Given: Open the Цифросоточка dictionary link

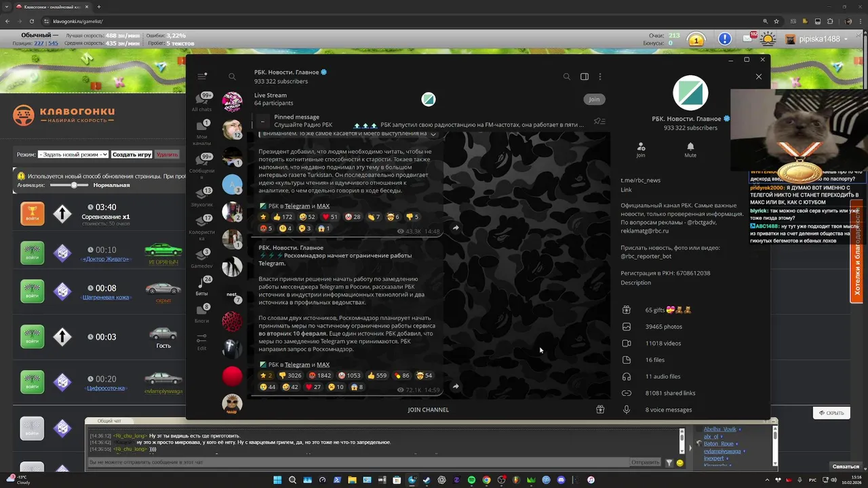Looking at the screenshot, I should pos(106,388).
